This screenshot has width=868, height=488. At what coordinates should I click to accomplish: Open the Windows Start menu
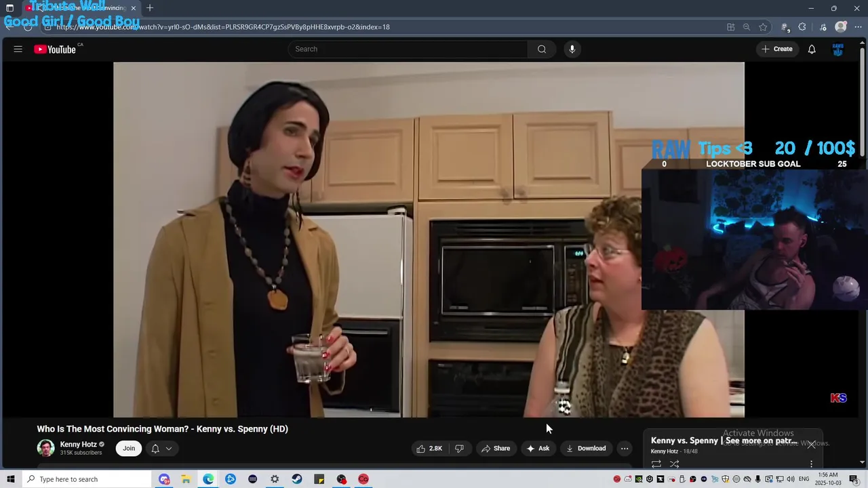coord(10,479)
